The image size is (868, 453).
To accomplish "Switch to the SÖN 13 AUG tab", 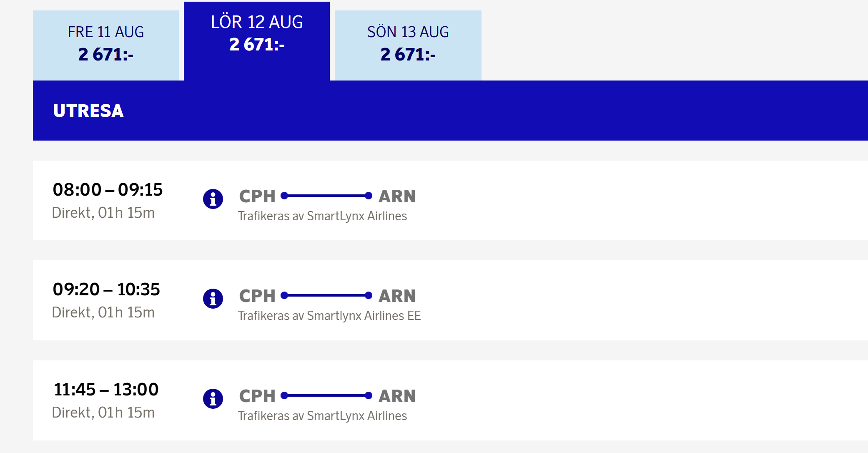I will pos(408,44).
